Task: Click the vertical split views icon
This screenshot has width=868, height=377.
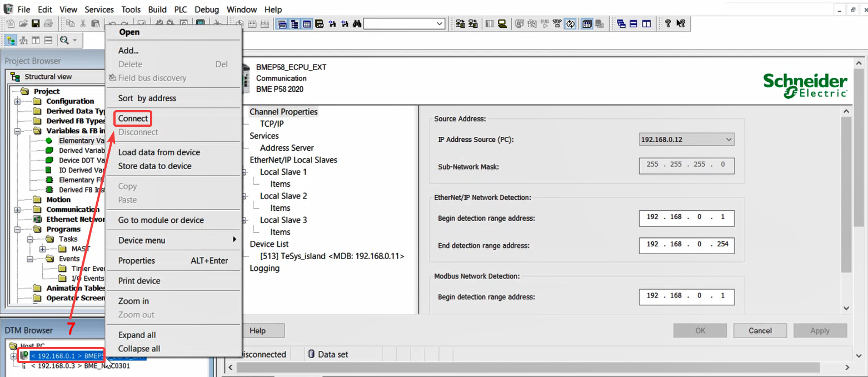Action: (x=36, y=40)
